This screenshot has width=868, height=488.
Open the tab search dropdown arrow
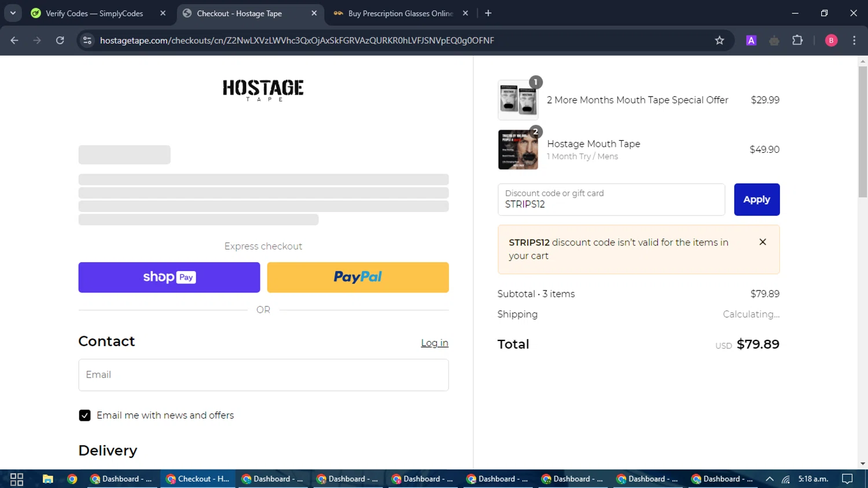(13, 13)
